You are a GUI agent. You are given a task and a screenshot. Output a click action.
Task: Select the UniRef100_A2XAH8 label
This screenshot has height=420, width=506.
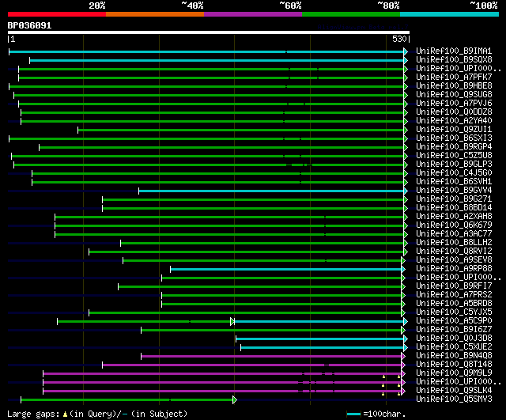coord(454,217)
